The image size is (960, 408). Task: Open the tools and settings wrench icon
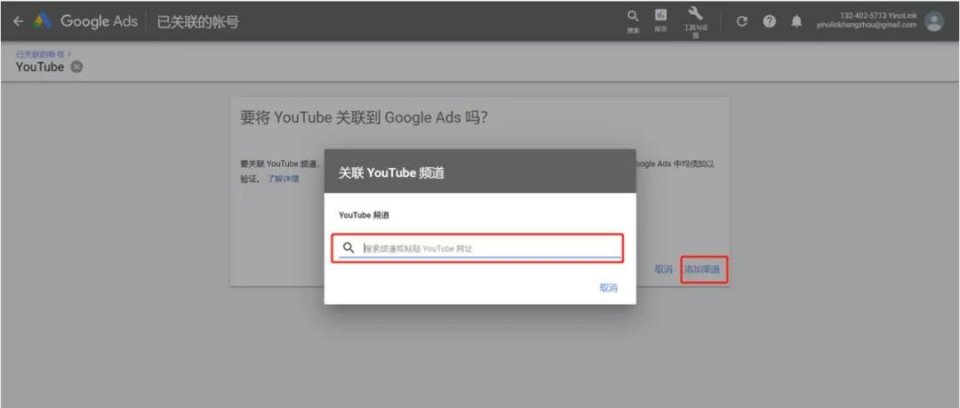pos(696,16)
